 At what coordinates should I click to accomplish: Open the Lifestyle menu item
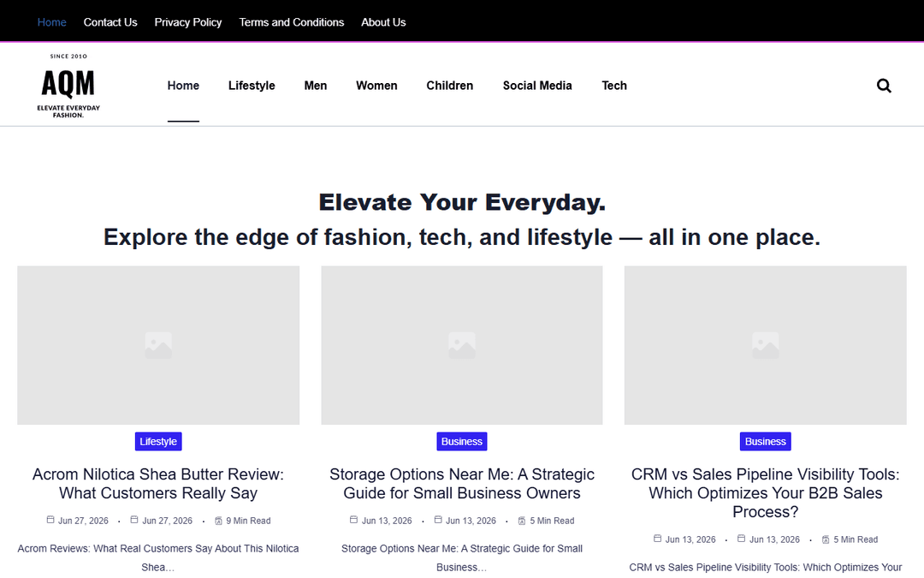(x=252, y=86)
